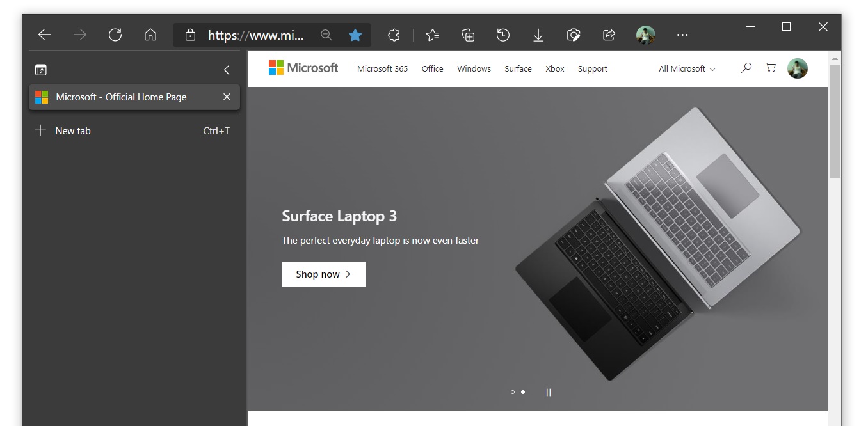The image size is (868, 426).
Task: Minimize the browser window
Action: pos(750,26)
